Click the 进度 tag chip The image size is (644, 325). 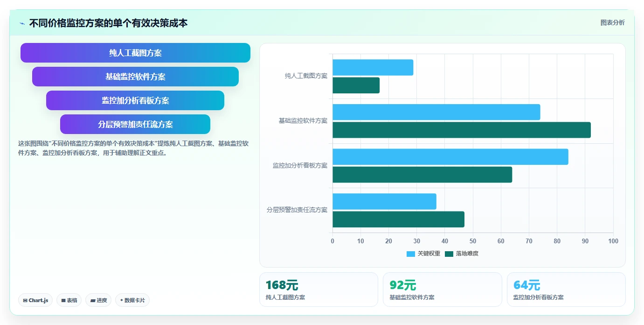(x=98, y=300)
